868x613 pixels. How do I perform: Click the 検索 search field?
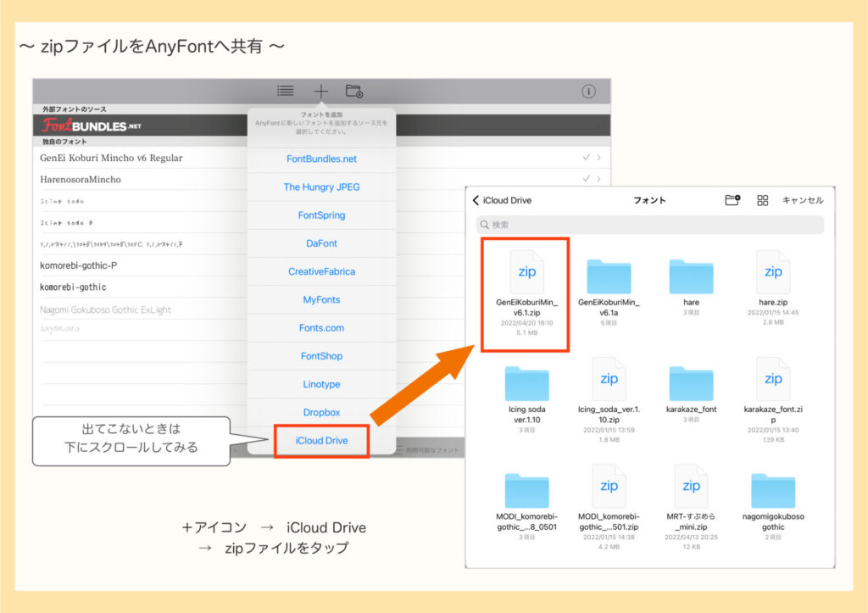[x=650, y=225]
